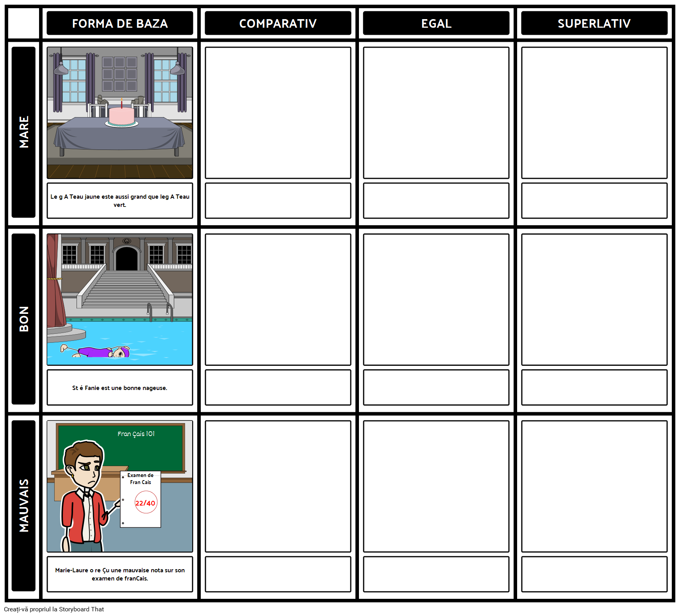Click the EGAL column header
This screenshot has height=616, width=680.
pyautogui.click(x=436, y=23)
